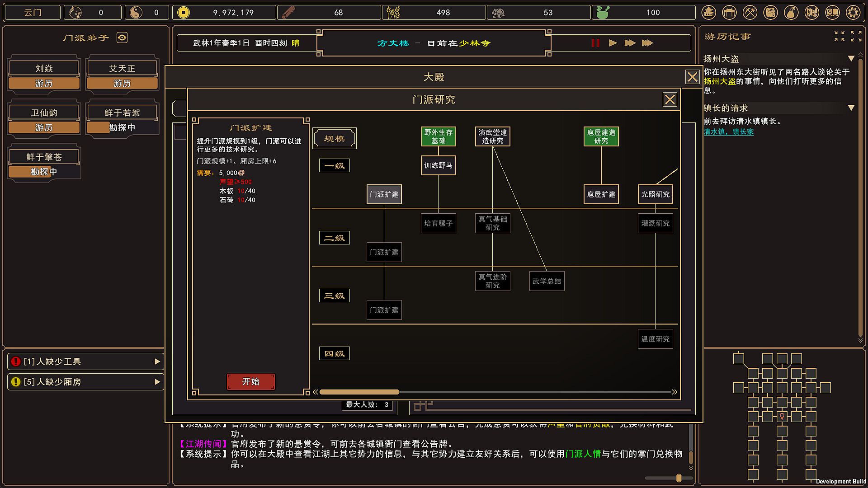Open the open-book encyclopedia icon
868x488 pixels.
coord(832,13)
